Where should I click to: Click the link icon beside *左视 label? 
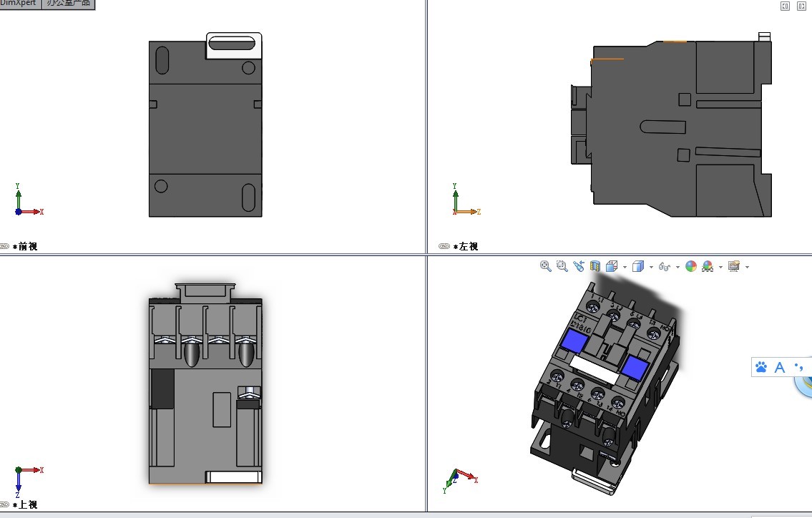pyautogui.click(x=444, y=246)
